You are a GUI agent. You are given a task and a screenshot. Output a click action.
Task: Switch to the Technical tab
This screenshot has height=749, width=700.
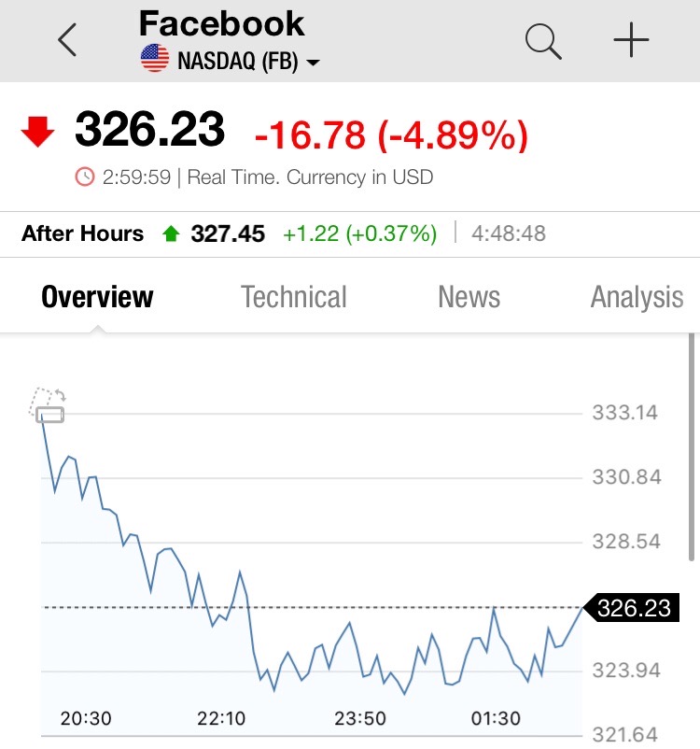[x=294, y=297]
